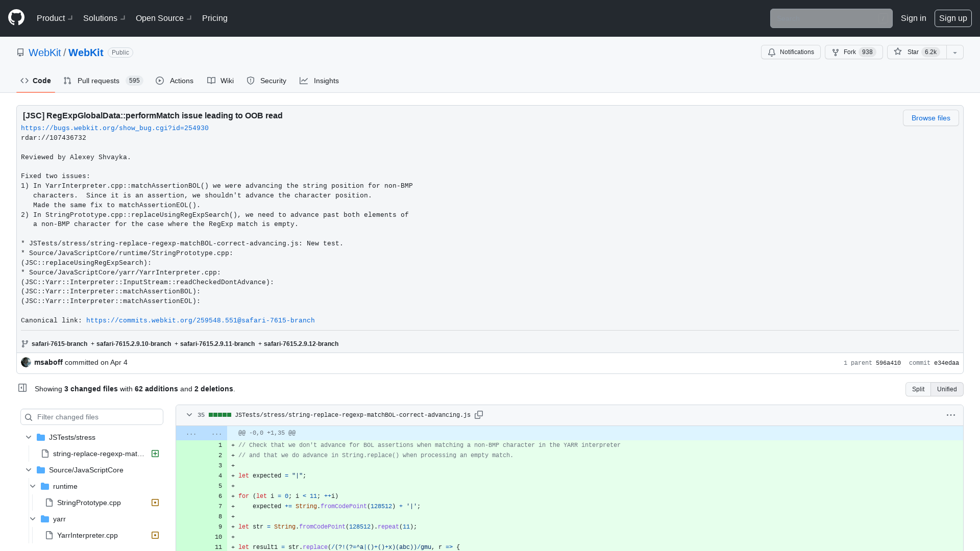Expand yarr folder in sidebar
Image resolution: width=980 pixels, height=551 pixels.
(32, 519)
